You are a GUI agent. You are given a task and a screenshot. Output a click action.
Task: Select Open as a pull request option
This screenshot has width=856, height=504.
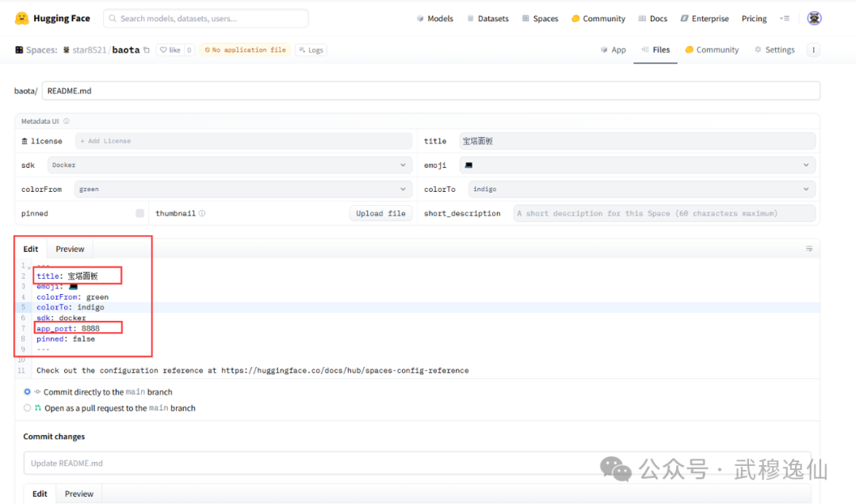pos(27,408)
